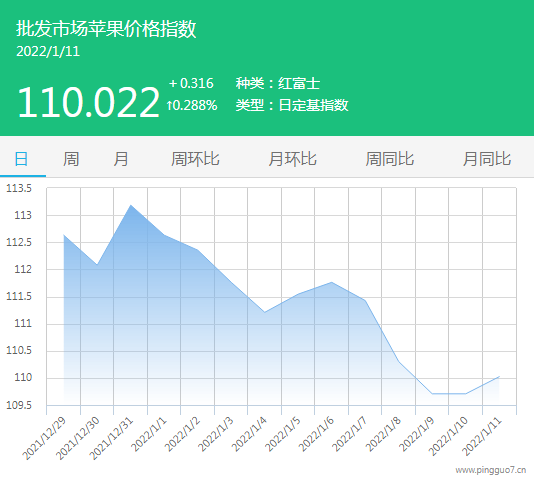534x482 pixels.
Task: Select the 周环比 tab
Action: [x=195, y=159]
